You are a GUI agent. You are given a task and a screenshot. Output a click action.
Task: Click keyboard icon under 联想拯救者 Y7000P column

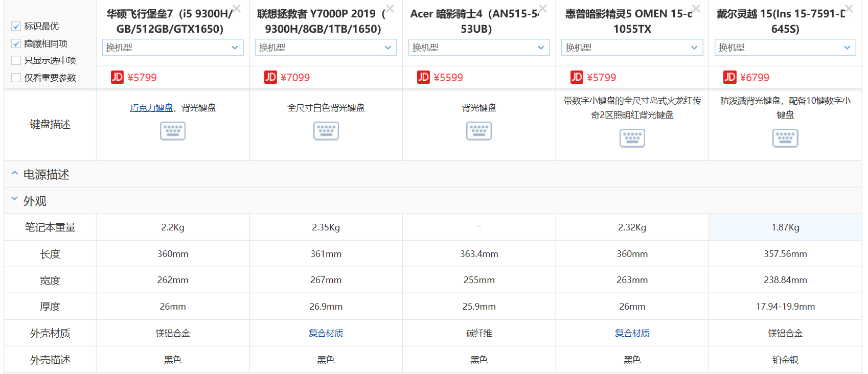pos(326,131)
